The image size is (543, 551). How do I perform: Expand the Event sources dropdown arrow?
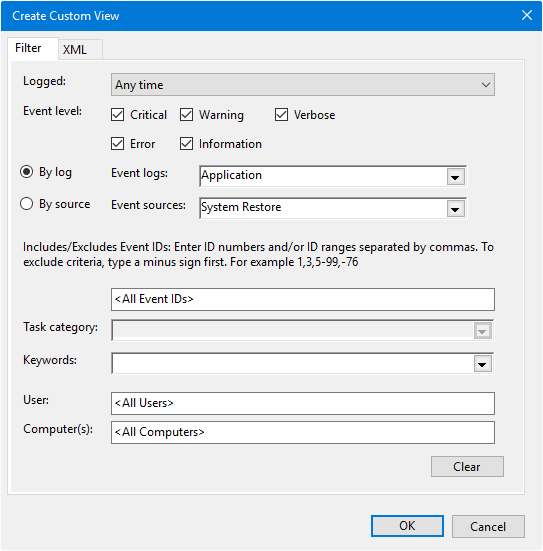point(455,209)
